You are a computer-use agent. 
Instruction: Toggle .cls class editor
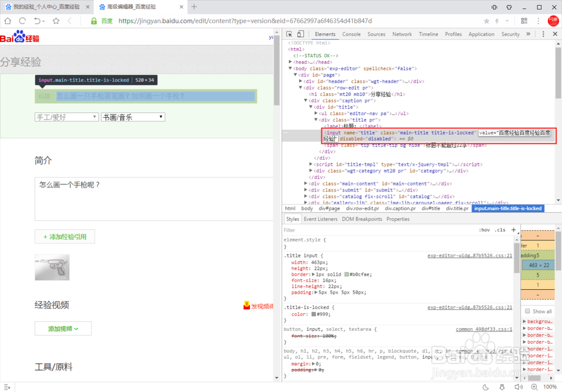500,230
